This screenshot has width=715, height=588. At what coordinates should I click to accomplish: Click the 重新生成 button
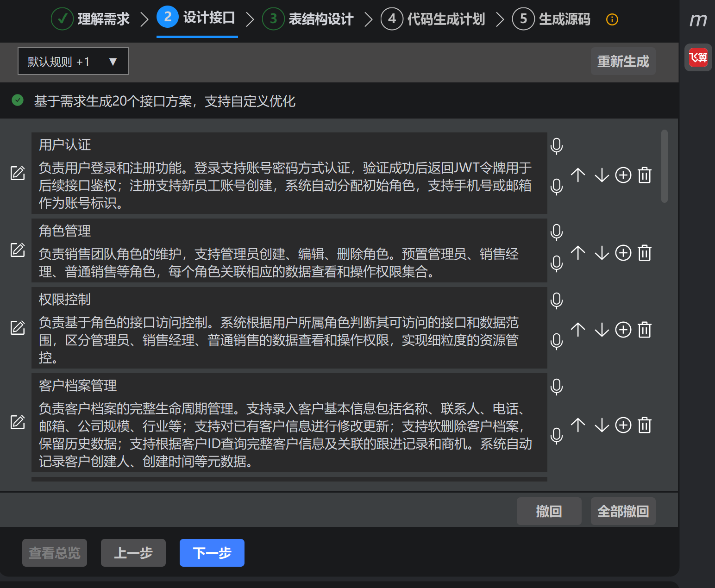(623, 61)
